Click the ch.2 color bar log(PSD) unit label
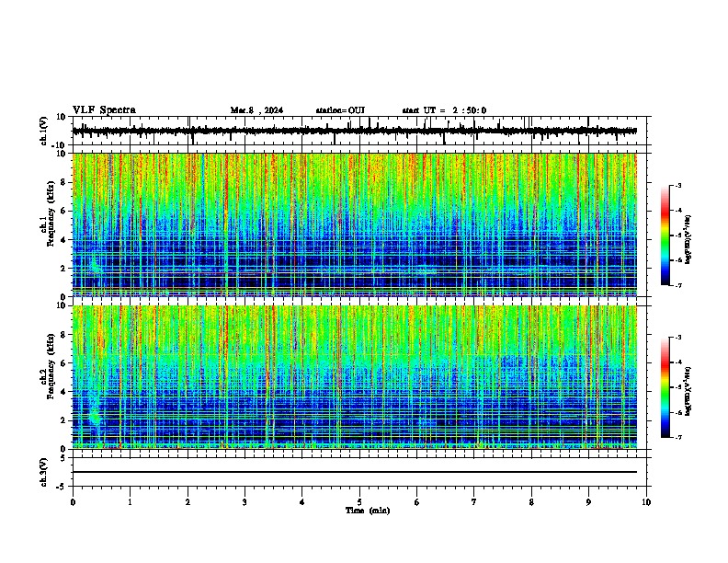The height and width of the screenshot is (563, 728). click(688, 391)
